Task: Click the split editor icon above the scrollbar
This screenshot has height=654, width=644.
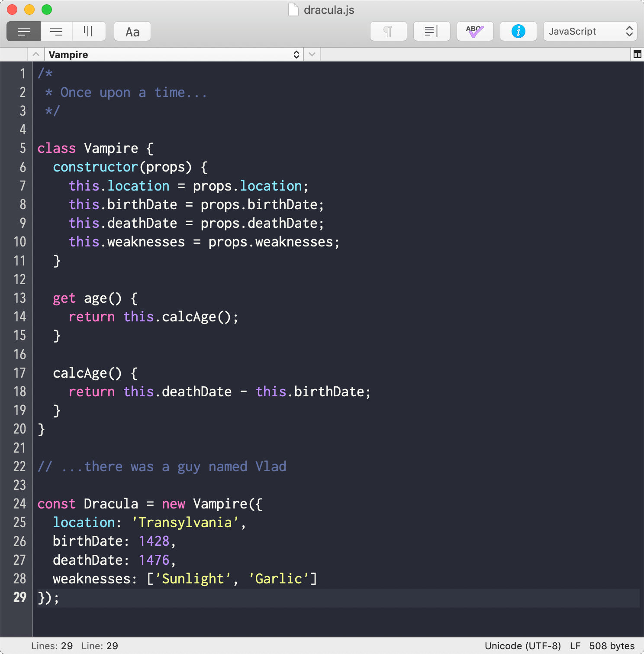Action: [637, 54]
